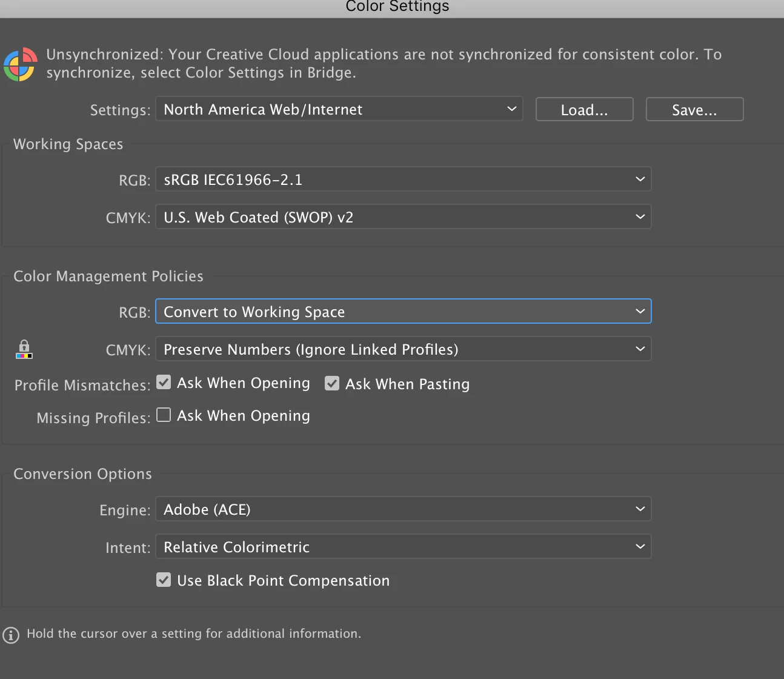Image resolution: width=784 pixels, height=679 pixels.
Task: Click the CMYK lock icon
Action: (x=24, y=349)
